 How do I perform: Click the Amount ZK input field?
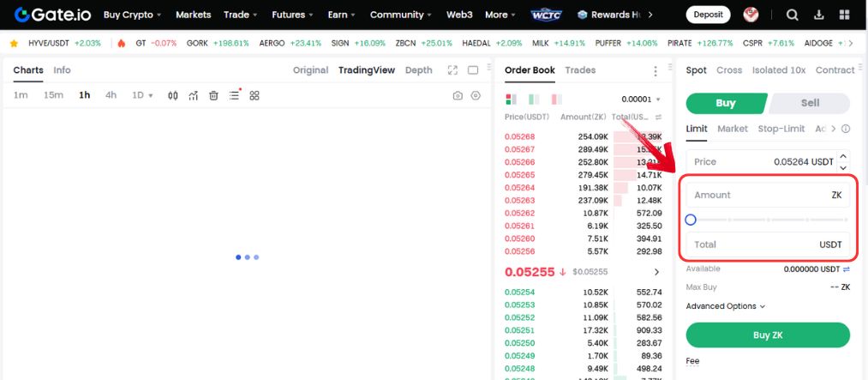[x=768, y=195]
